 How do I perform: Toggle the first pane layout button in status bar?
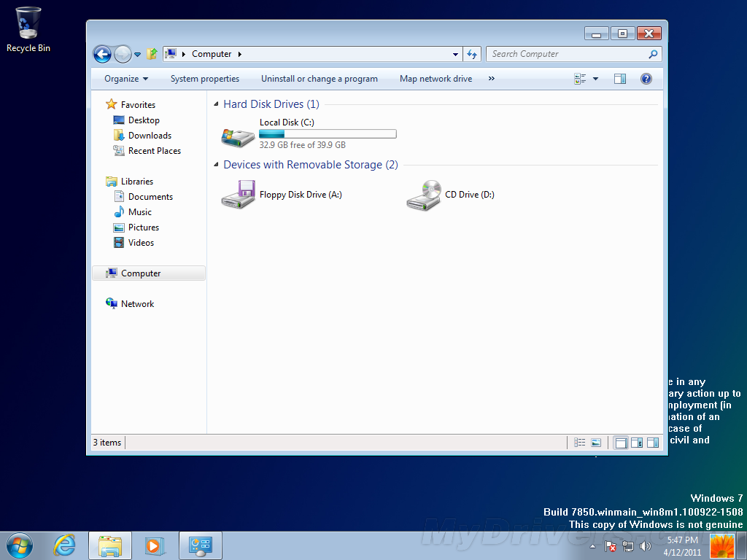[x=622, y=443]
